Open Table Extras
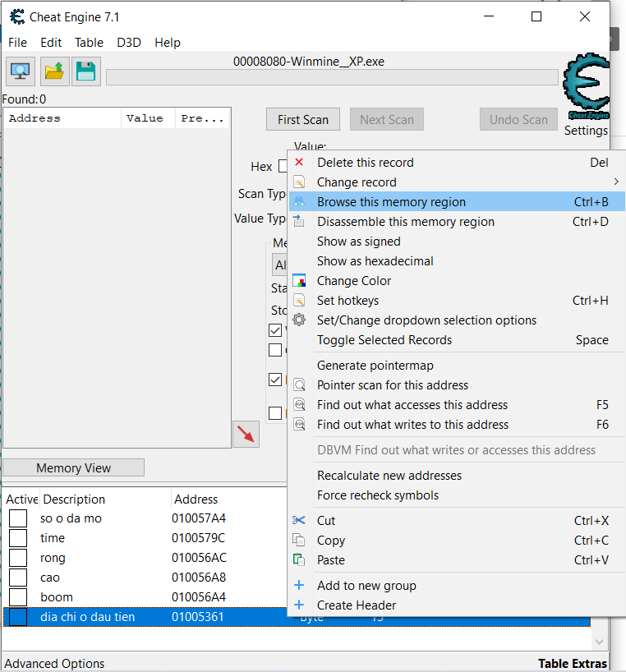 (x=573, y=663)
